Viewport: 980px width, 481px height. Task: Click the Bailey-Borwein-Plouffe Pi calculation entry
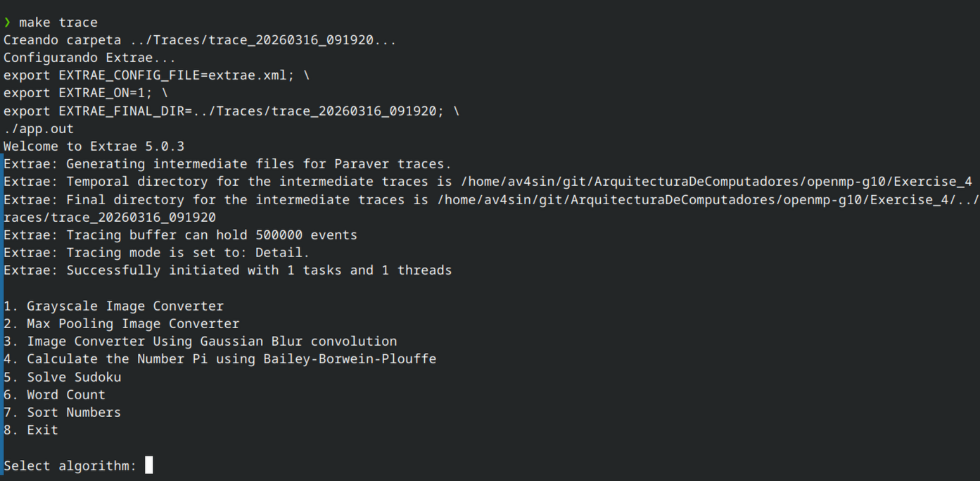[219, 359]
